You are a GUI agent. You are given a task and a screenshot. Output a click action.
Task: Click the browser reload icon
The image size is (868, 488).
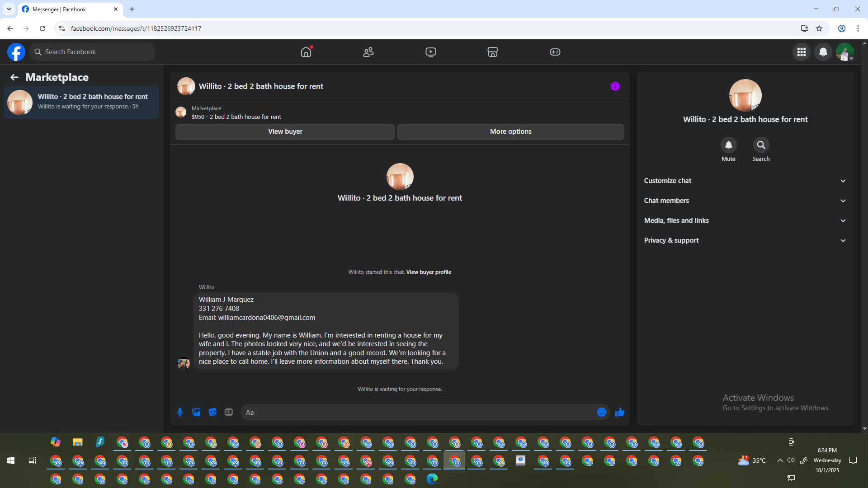[x=42, y=28]
